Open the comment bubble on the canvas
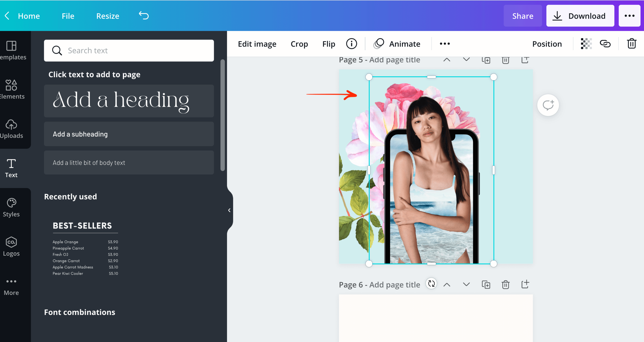The height and width of the screenshot is (342, 644). 548,105
